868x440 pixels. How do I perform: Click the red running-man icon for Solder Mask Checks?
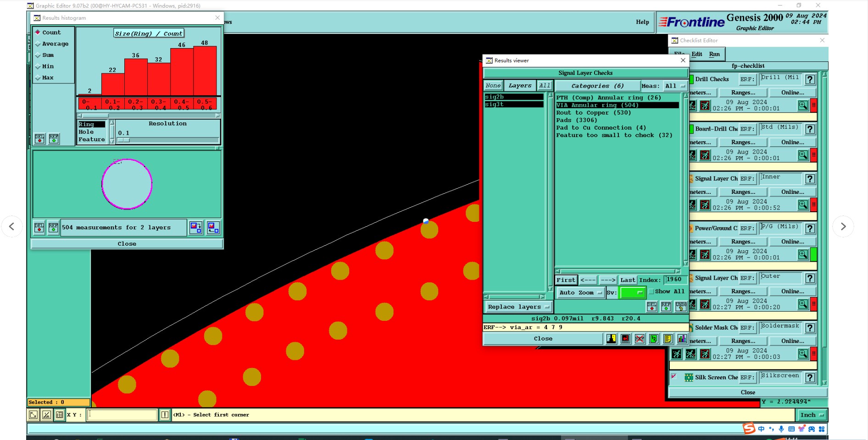pyautogui.click(x=705, y=354)
